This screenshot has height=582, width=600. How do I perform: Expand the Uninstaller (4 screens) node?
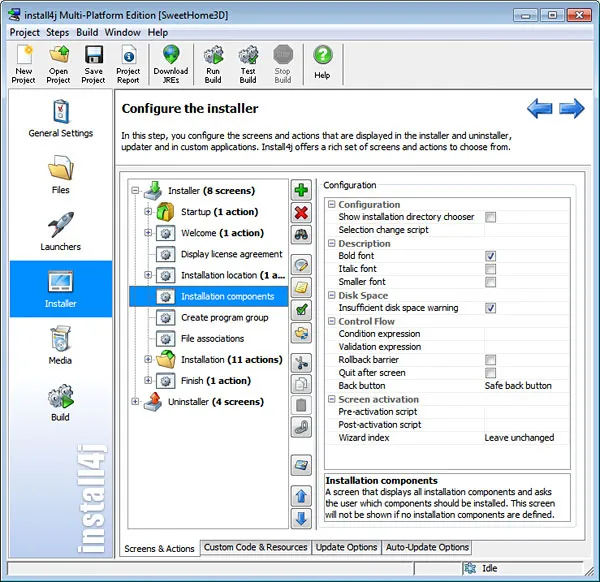[x=135, y=401]
